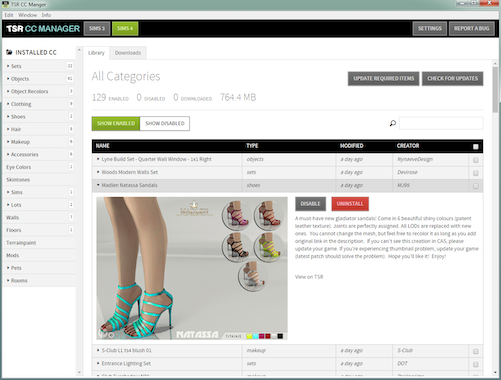Uninstall the Madlen Natassa Sandals
501x380 pixels.
(x=350, y=204)
